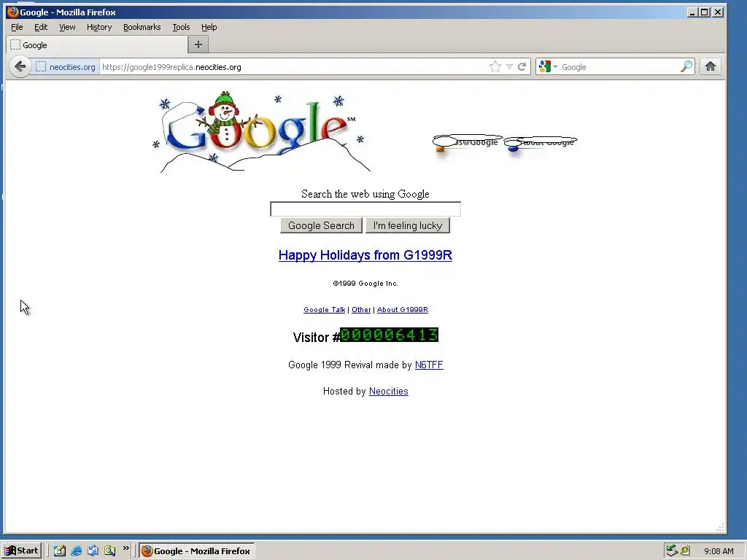Open the URL history dropdown arrow

click(x=509, y=66)
